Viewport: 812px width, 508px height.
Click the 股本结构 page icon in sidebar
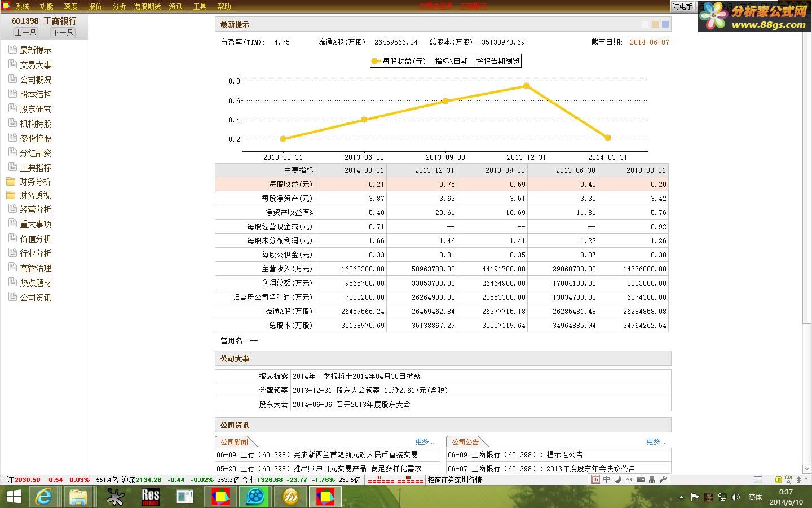(12, 94)
